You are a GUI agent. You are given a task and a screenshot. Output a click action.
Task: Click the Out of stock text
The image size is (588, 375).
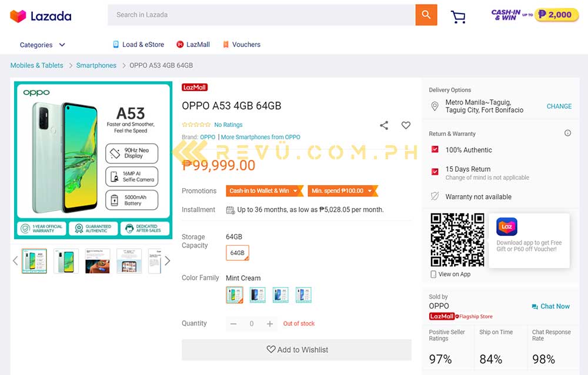click(x=299, y=324)
